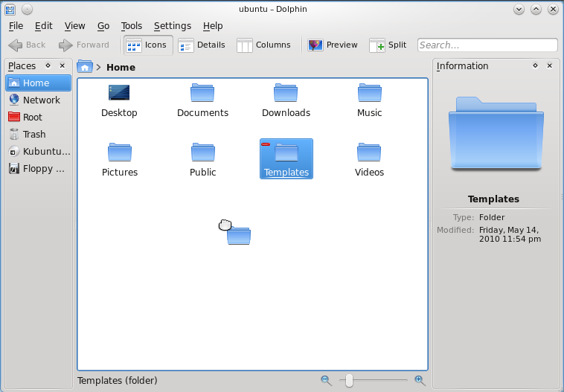Viewport: 564px width, 392px height.
Task: Click the Home breadcrumb folder icon
Action: click(x=85, y=67)
